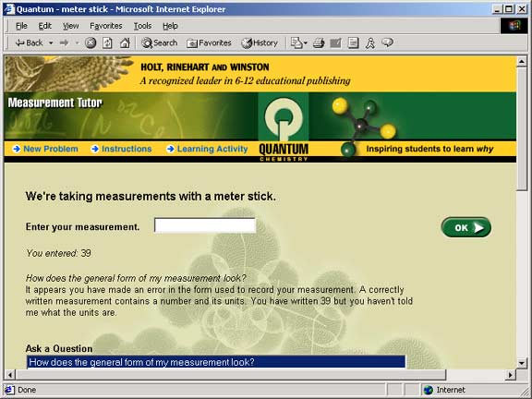Expand the Back button history dropdown arrow

pyautogui.click(x=51, y=43)
